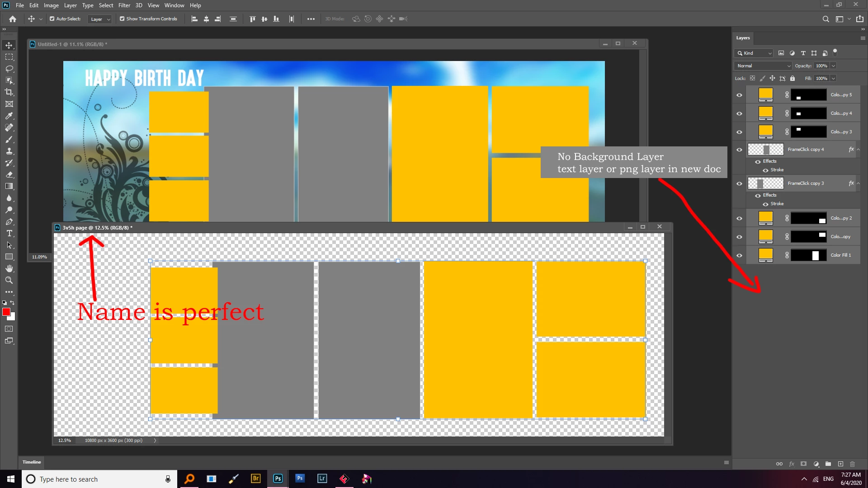
Task: Select the Zoom tool in toolbar
Action: [9, 280]
